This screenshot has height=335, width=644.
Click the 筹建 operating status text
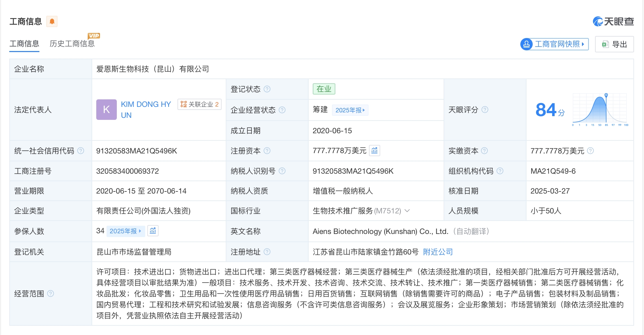320,110
